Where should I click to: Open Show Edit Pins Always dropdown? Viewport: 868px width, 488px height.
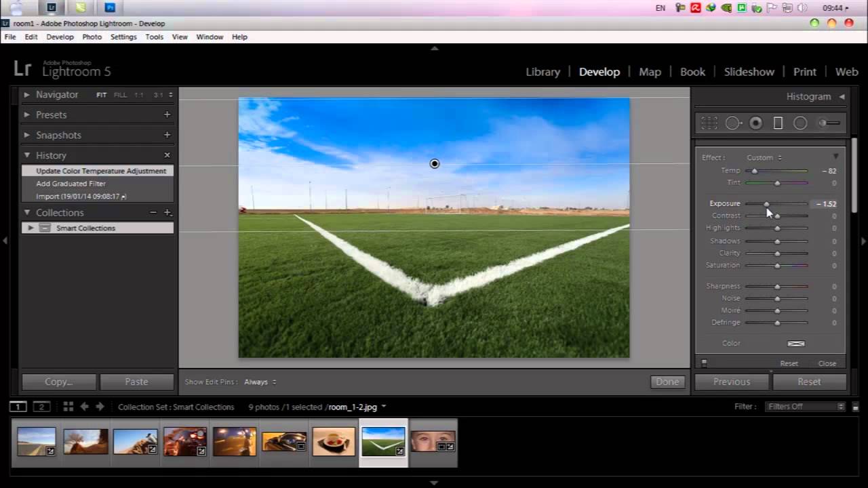pyautogui.click(x=260, y=382)
